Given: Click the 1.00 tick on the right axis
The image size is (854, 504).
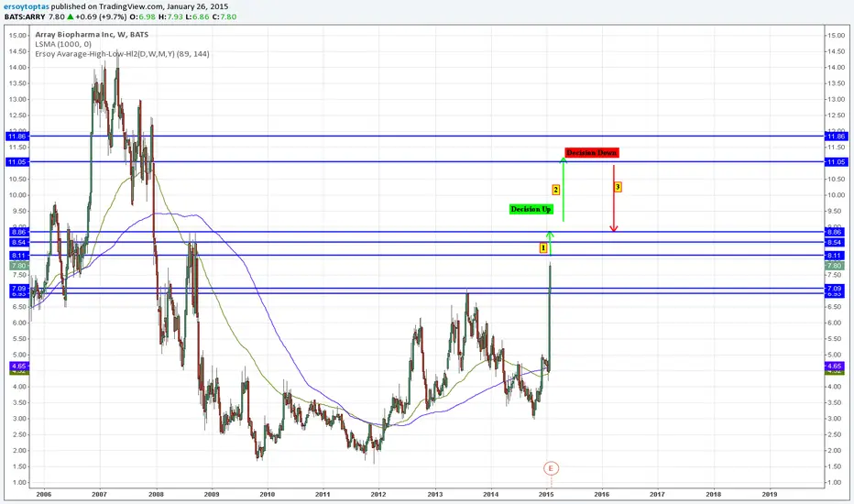Looking at the screenshot, I should point(836,483).
